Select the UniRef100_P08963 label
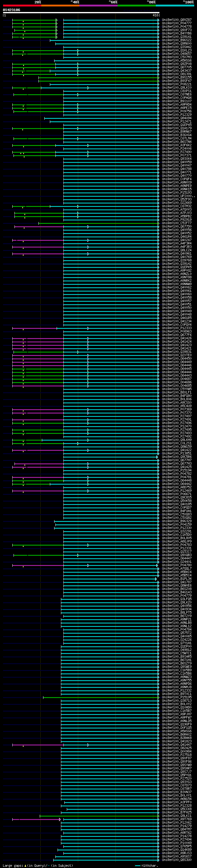This screenshot has height=868, width=197. [176, 332]
